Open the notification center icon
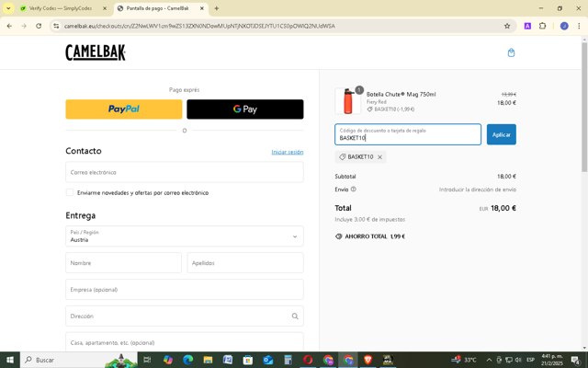Viewport: 588px width, 368px height. click(x=576, y=360)
